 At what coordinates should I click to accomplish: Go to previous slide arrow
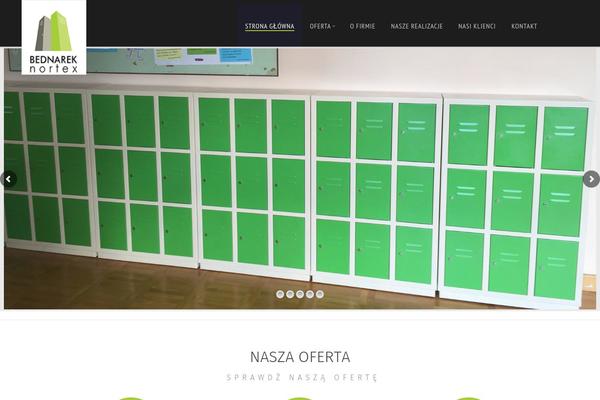(x=8, y=179)
